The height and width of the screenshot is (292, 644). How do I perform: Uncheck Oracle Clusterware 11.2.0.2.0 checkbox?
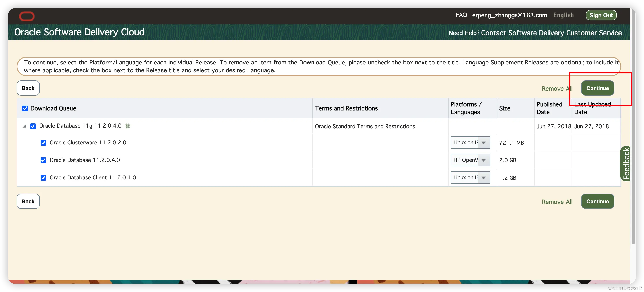43,143
